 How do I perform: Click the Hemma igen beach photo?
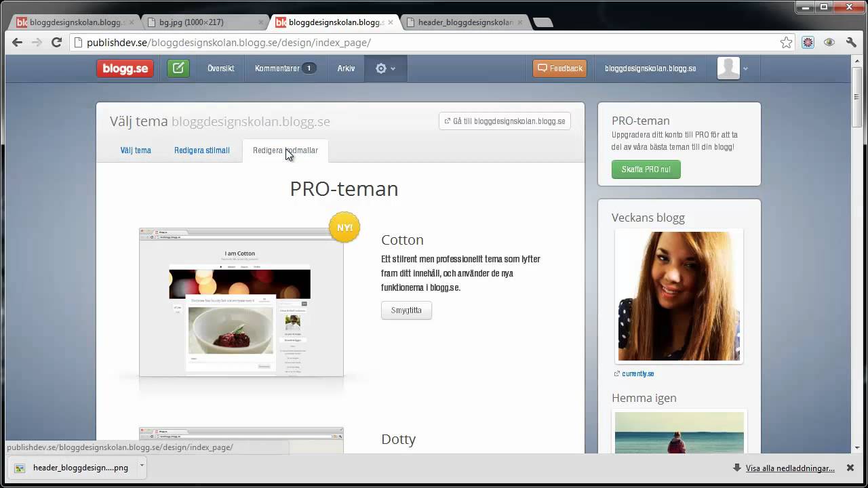pos(679,432)
